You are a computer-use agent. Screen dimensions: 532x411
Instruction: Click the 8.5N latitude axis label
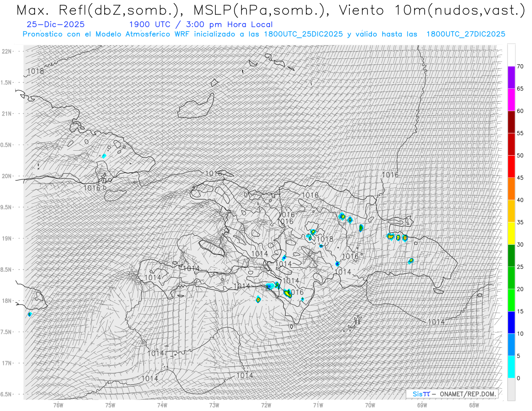6,270
